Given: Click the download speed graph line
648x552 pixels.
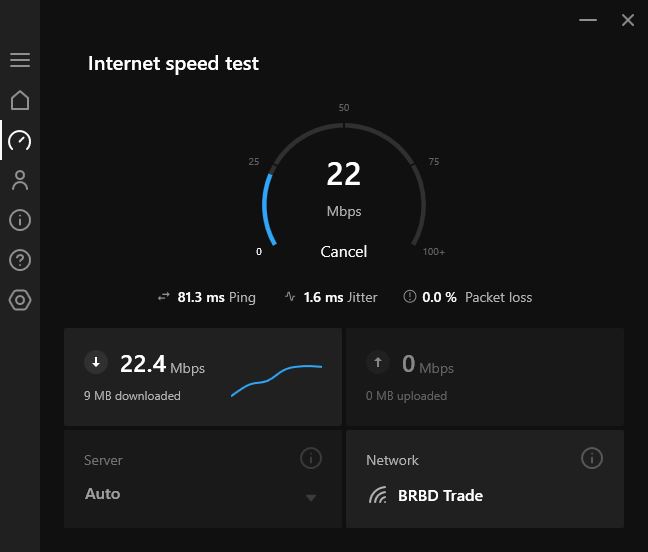Looking at the screenshot, I should tap(276, 380).
